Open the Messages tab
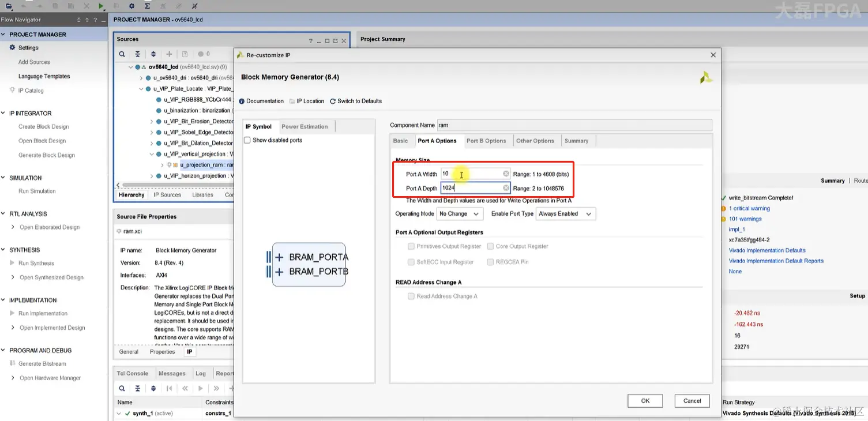Screen dimensions: 868x421 [172, 373]
